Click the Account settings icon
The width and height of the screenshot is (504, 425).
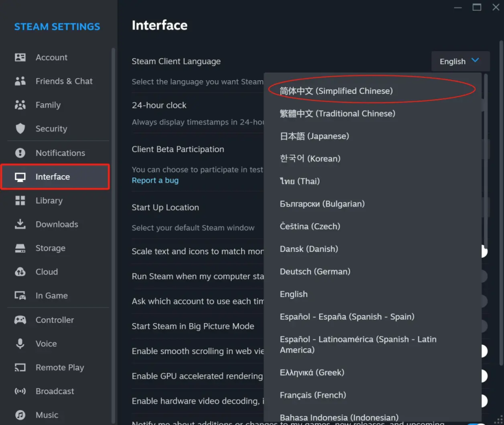click(x=20, y=57)
